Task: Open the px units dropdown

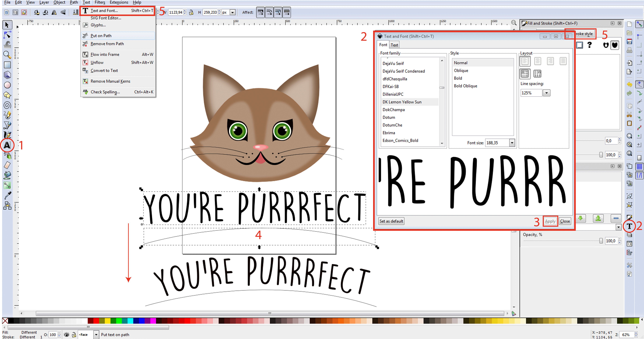Action: (232, 12)
